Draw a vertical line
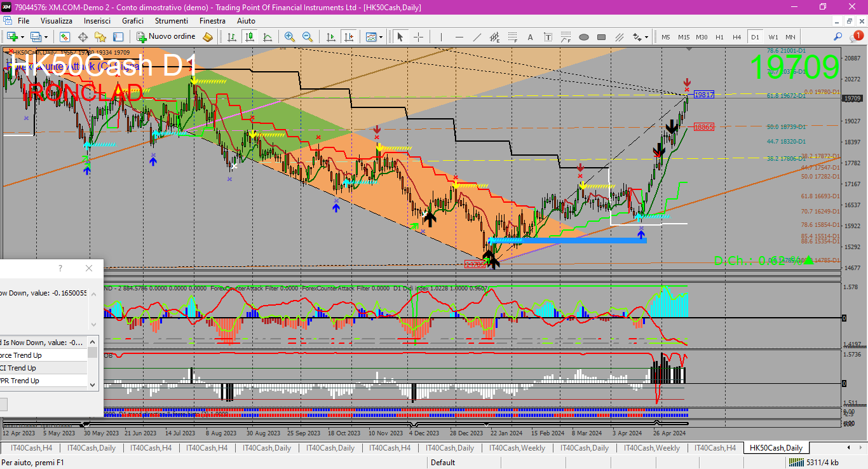The width and height of the screenshot is (868, 469). [x=441, y=37]
